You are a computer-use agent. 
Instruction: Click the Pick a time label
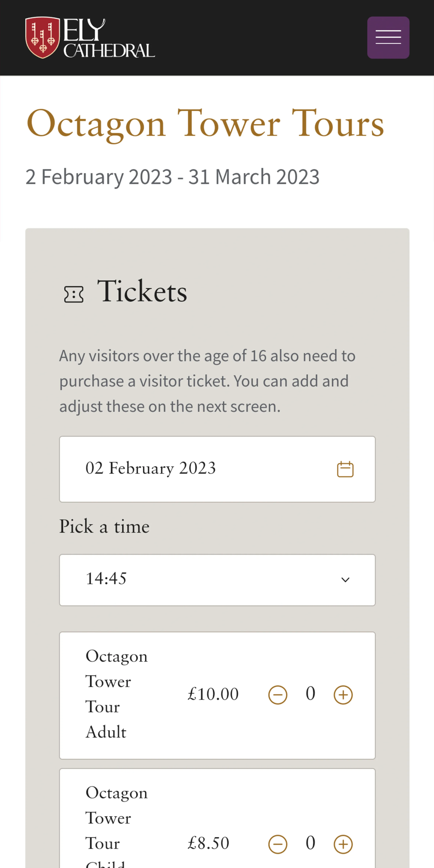click(104, 527)
